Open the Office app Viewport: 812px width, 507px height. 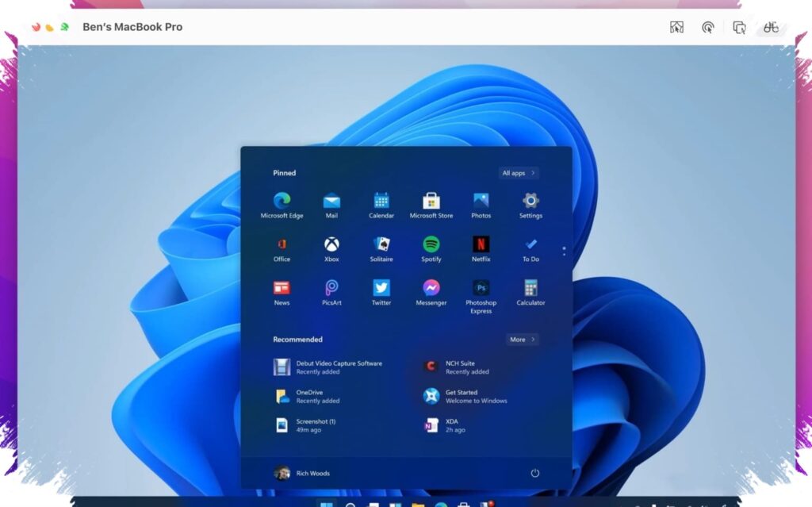pos(282,249)
